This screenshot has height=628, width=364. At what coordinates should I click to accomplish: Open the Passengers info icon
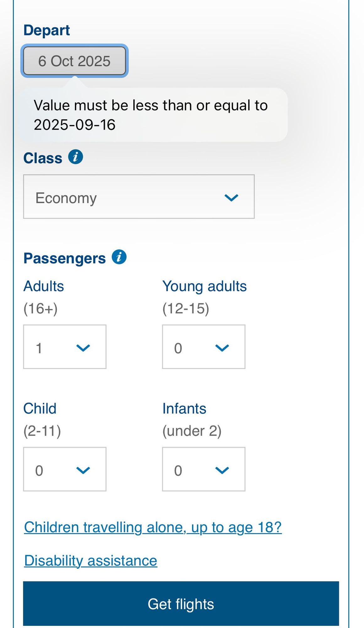click(x=119, y=257)
